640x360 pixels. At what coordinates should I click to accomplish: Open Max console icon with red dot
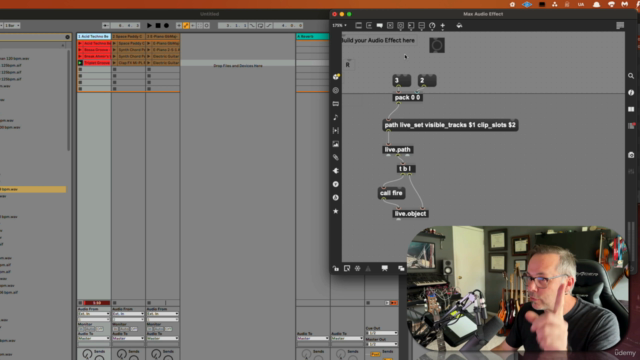631,126
